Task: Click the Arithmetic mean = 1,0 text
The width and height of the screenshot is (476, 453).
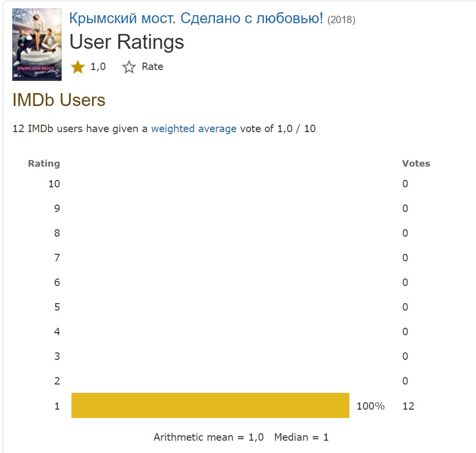Action: point(208,437)
